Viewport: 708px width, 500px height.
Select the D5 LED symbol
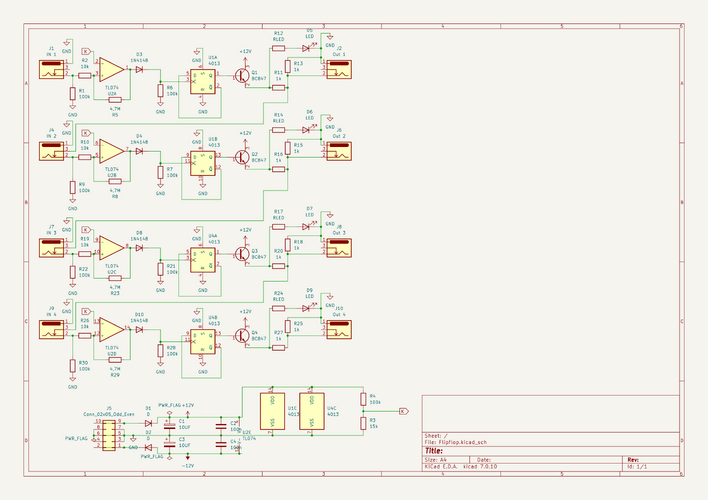(306, 48)
